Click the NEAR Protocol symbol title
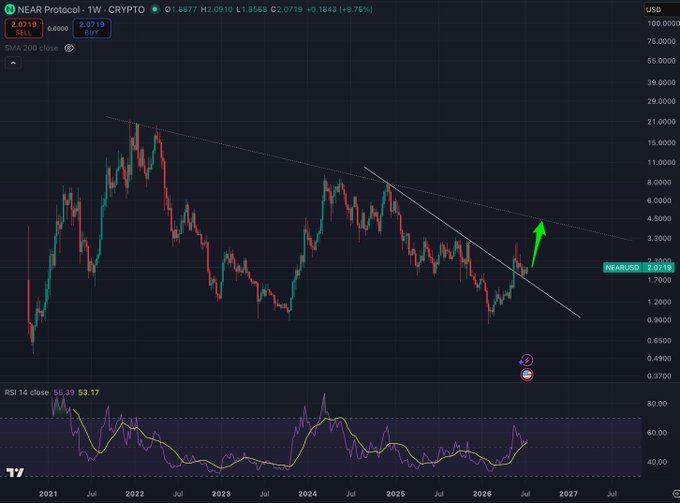Image resolution: width=680 pixels, height=503 pixels. 49,10
